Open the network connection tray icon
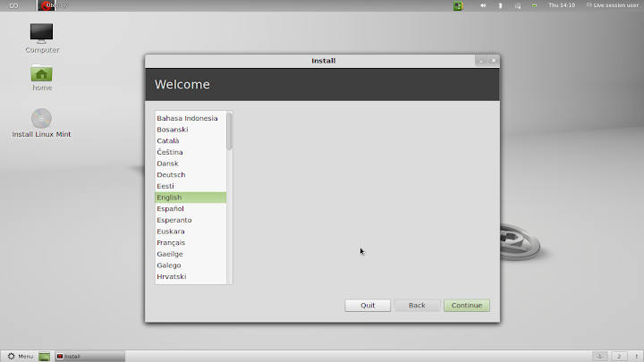644x362 pixels. pos(518,5)
